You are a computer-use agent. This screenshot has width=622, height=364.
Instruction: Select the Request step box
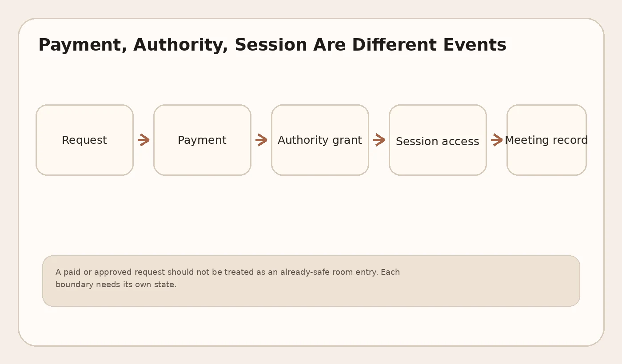[x=84, y=140]
